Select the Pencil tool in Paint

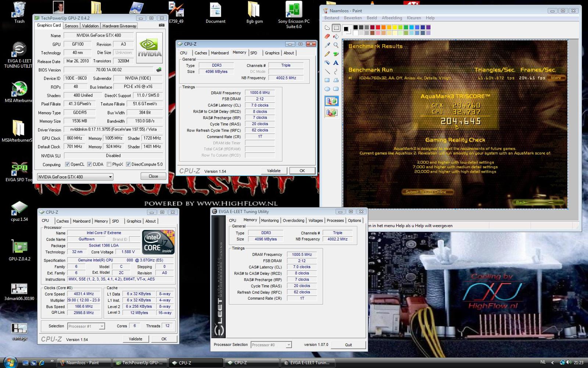point(327,54)
